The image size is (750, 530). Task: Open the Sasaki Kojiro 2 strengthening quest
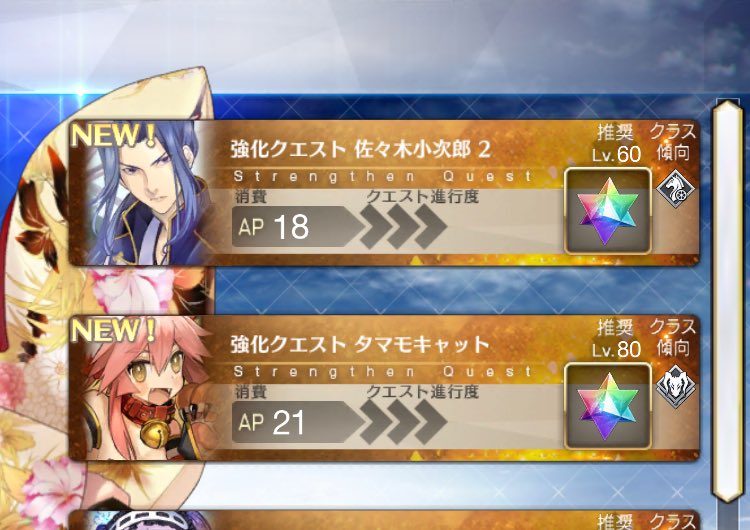tap(384, 193)
